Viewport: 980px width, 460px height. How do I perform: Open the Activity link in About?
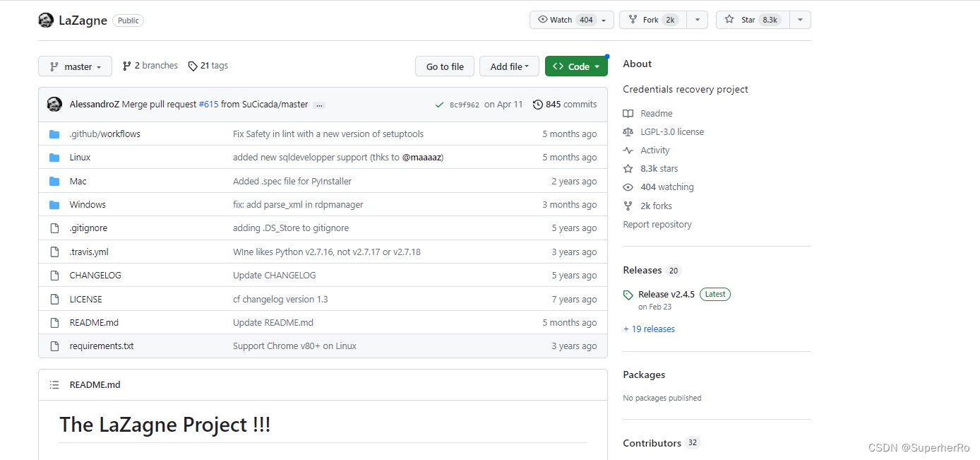click(655, 151)
